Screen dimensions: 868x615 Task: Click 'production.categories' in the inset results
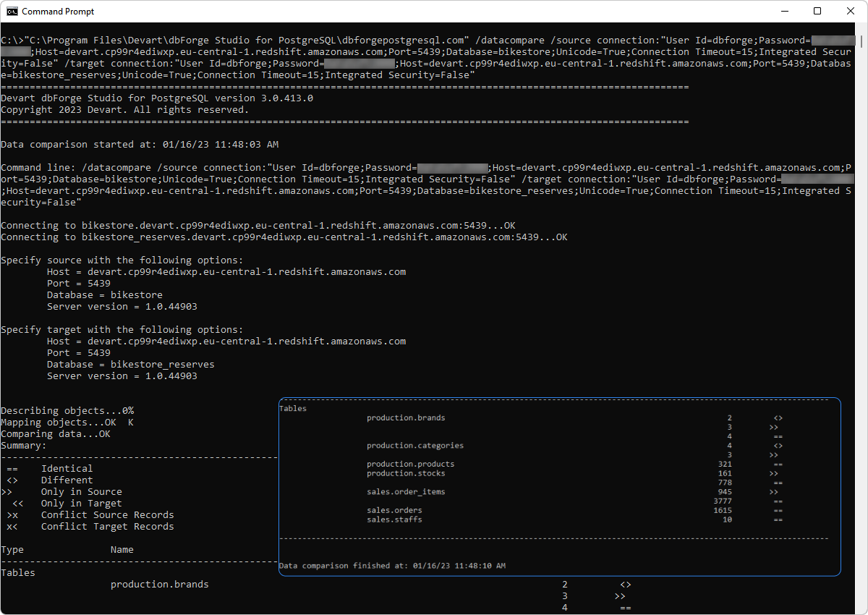tap(415, 446)
